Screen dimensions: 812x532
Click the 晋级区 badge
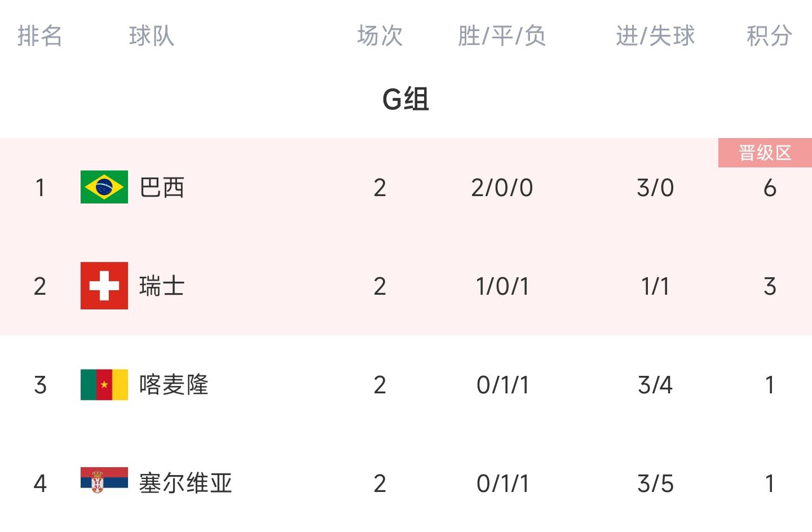click(765, 153)
